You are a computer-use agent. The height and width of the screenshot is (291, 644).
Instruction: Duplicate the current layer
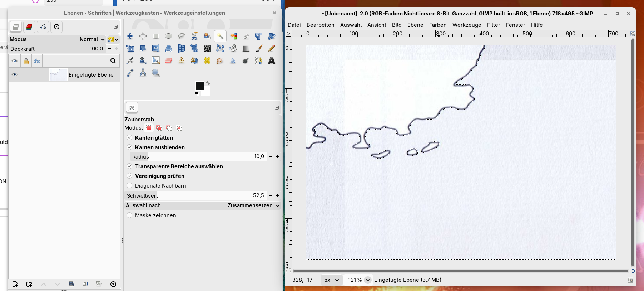click(71, 284)
